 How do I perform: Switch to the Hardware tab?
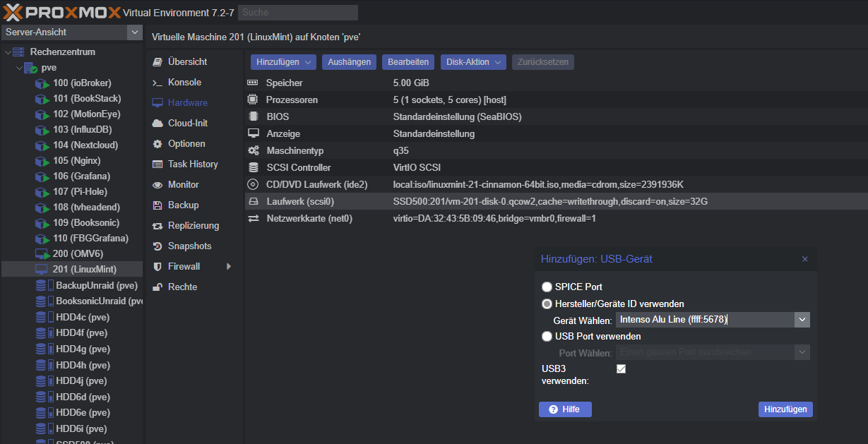tap(187, 103)
